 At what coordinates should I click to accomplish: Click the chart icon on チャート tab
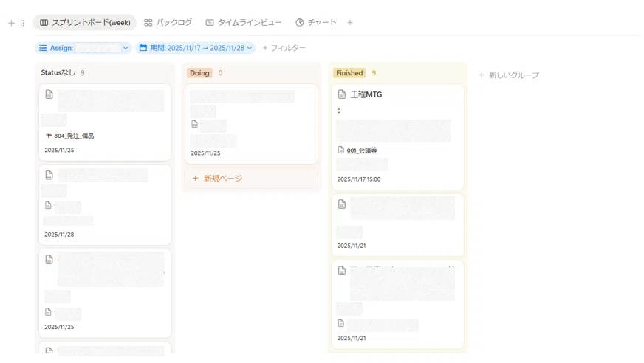(300, 23)
